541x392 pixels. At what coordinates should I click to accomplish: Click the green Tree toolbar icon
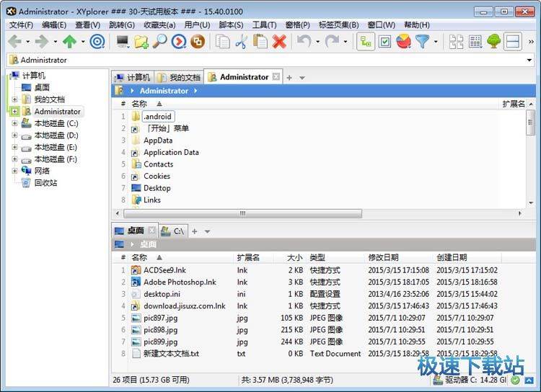coord(494,42)
